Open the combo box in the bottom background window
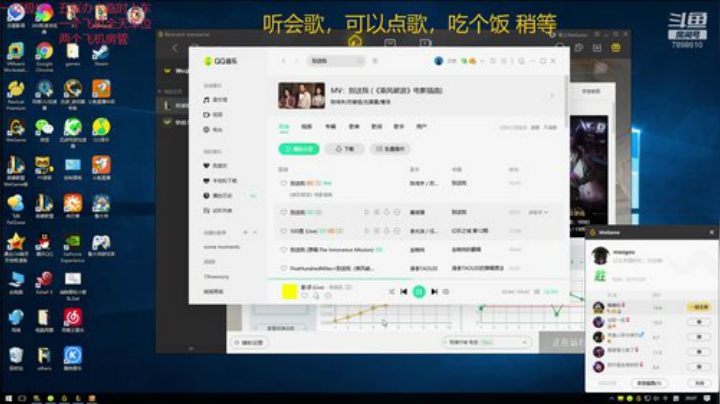Screen dimensions: 720x404 pos(487,342)
